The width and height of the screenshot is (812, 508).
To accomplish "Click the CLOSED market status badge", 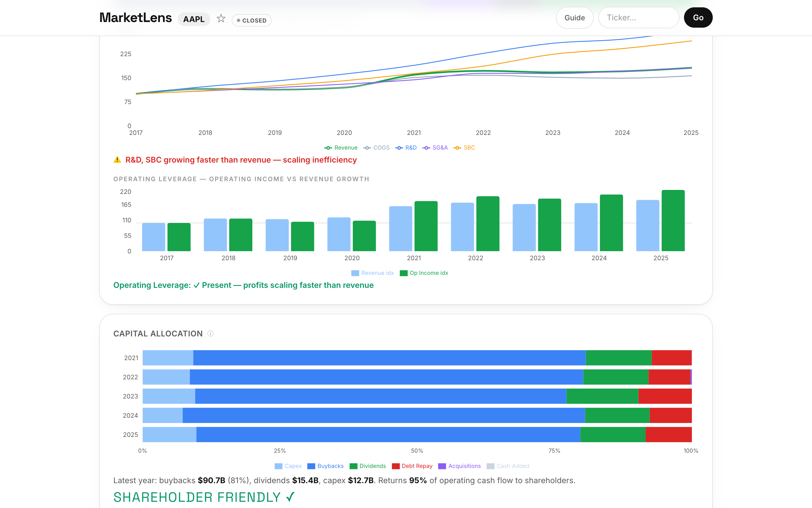I will 252,21.
